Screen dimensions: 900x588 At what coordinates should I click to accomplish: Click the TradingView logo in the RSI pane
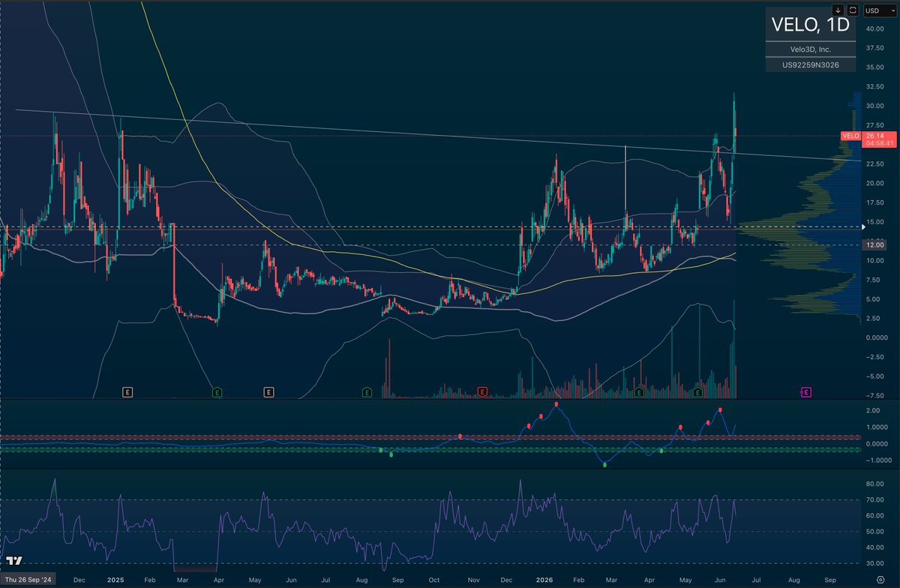pyautogui.click(x=13, y=560)
